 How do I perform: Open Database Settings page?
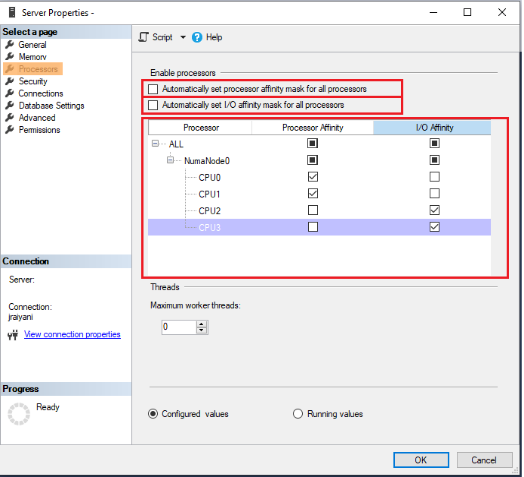point(51,106)
